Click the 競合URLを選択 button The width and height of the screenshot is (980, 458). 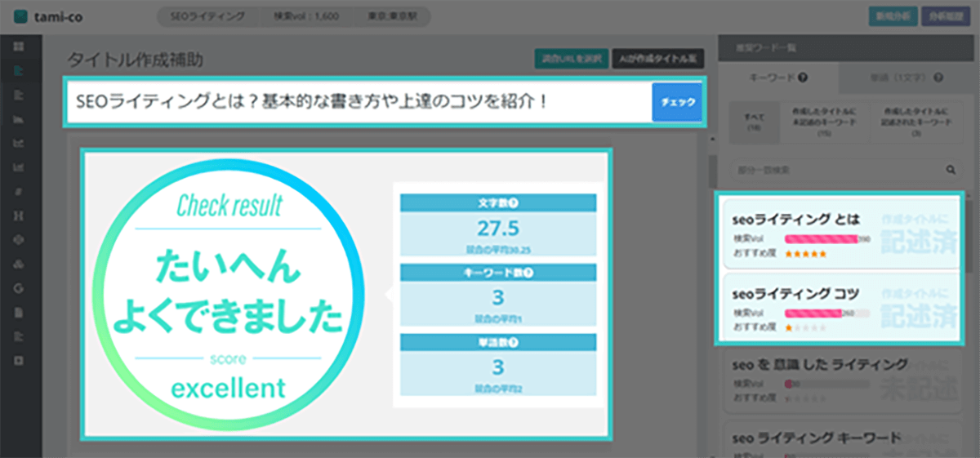coord(571,59)
